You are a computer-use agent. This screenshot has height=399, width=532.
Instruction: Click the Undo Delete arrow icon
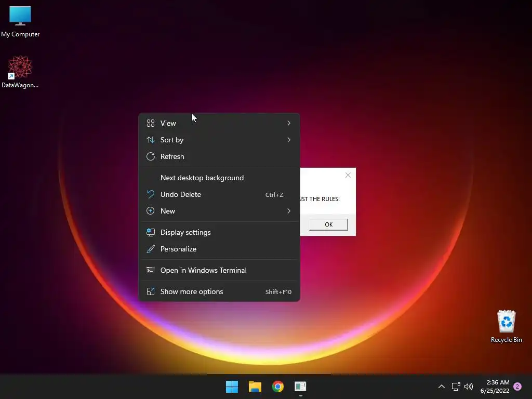pos(151,194)
